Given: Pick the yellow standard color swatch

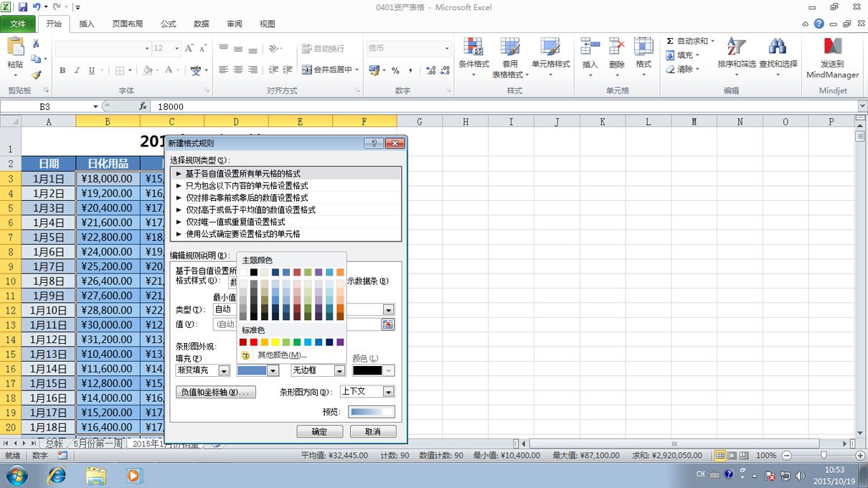Looking at the screenshot, I should (x=275, y=342).
